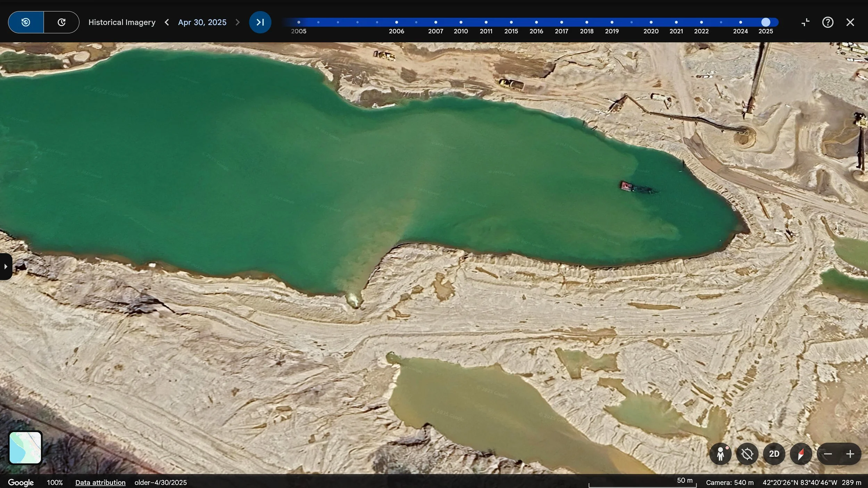The image size is (868, 488).
Task: Open Street View pegman icon
Action: tap(720, 454)
